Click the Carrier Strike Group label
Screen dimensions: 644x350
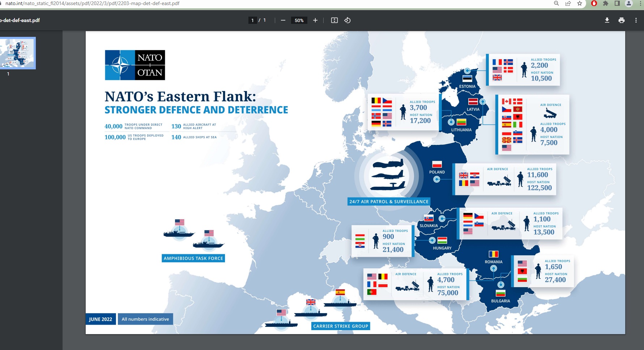click(341, 326)
